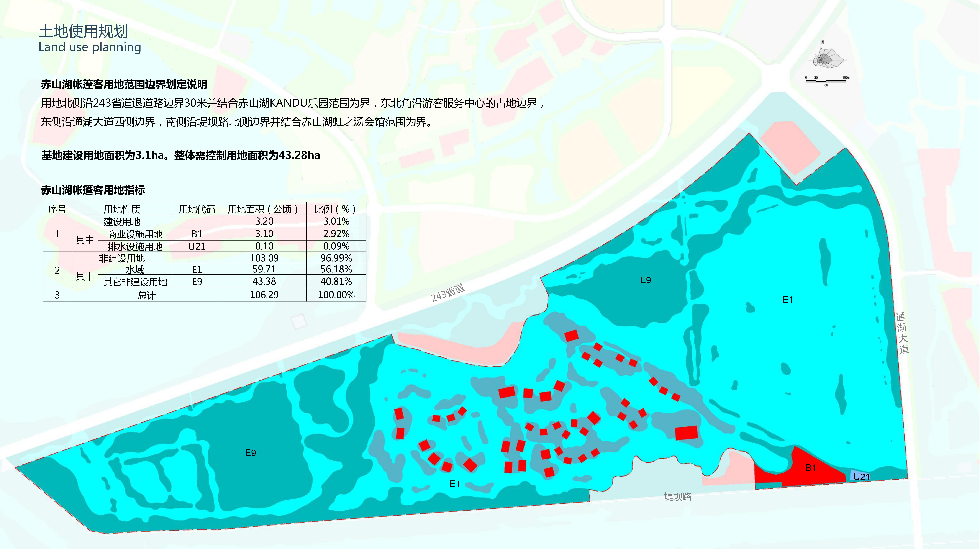Click heading "赤山湖帐篷客用地范围边界划定说明"
Viewport: 980px width, 549px height.
coord(124,85)
